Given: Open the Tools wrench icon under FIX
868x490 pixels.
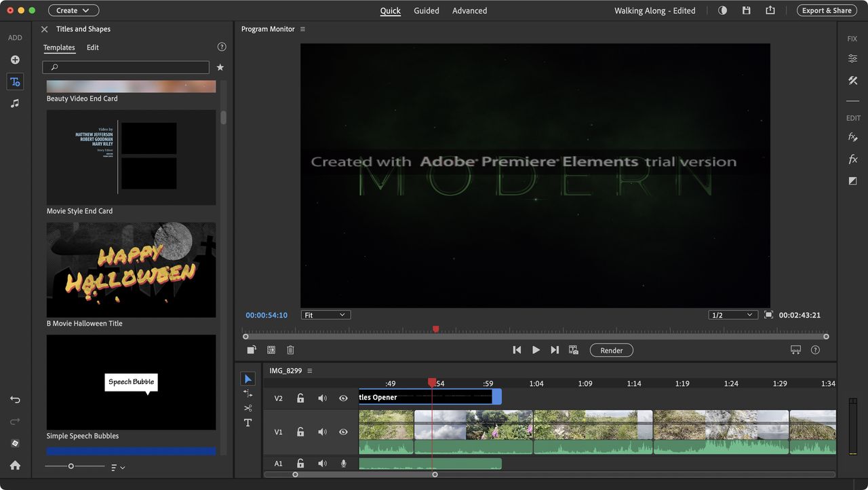Looking at the screenshot, I should 853,81.
